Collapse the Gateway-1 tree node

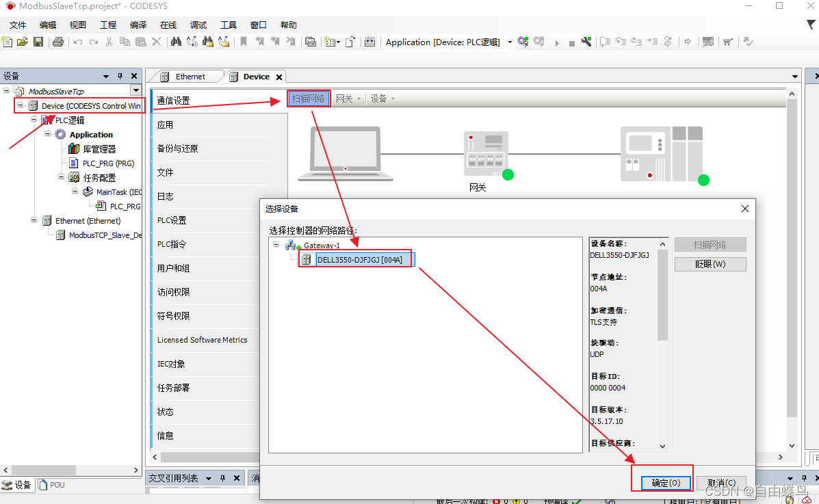point(276,244)
